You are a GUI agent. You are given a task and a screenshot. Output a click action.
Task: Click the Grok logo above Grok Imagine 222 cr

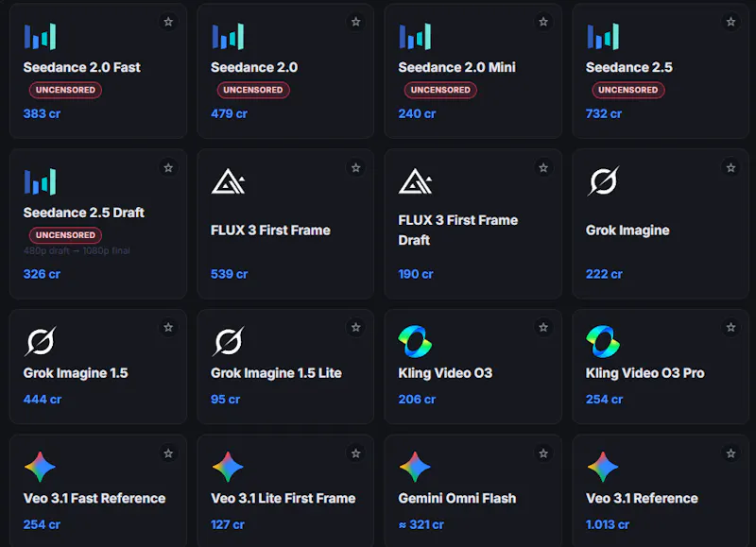[x=603, y=181]
